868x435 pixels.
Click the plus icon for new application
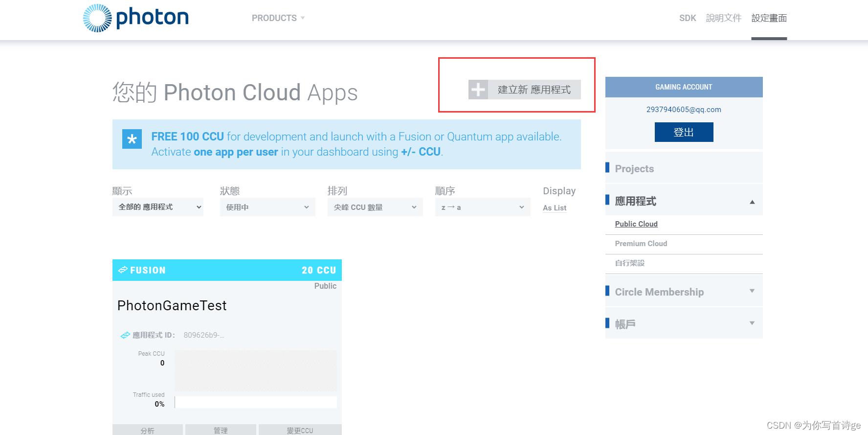(x=478, y=90)
